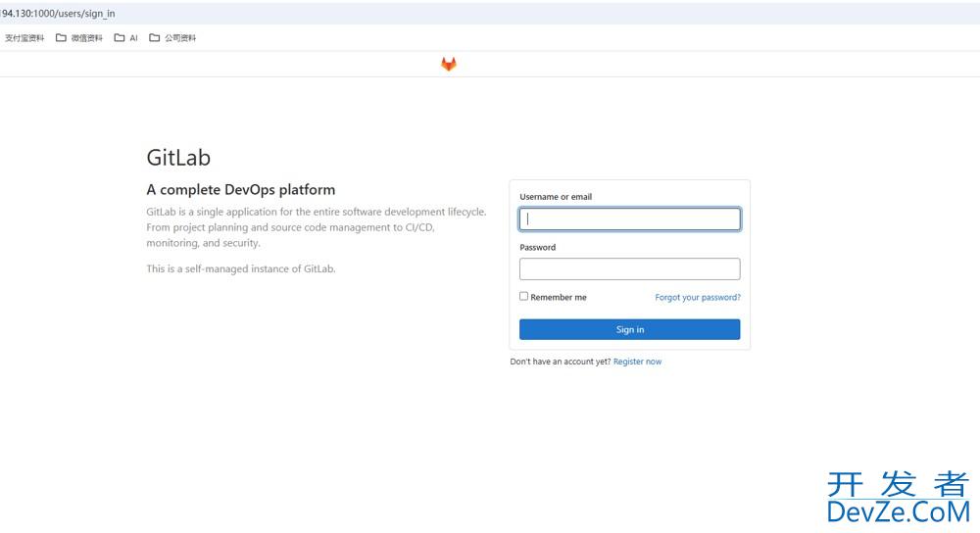Open the AI bookmark folder

tap(126, 38)
